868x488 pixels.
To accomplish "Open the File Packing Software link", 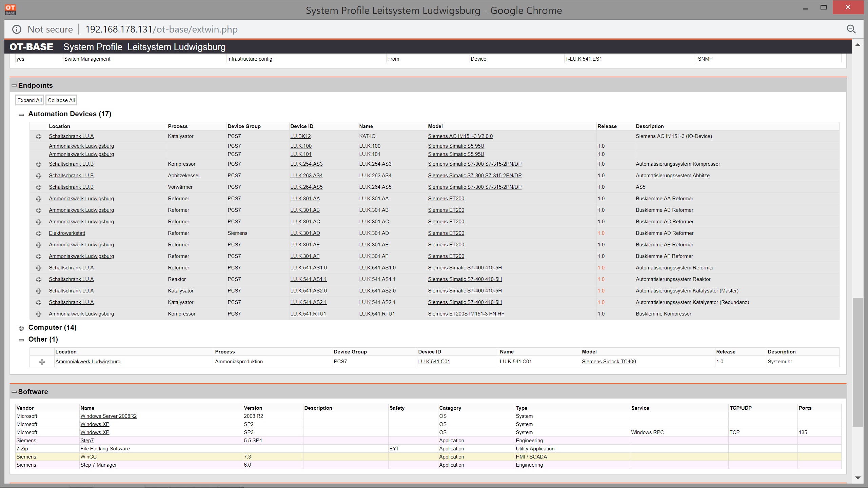I will pos(105,449).
